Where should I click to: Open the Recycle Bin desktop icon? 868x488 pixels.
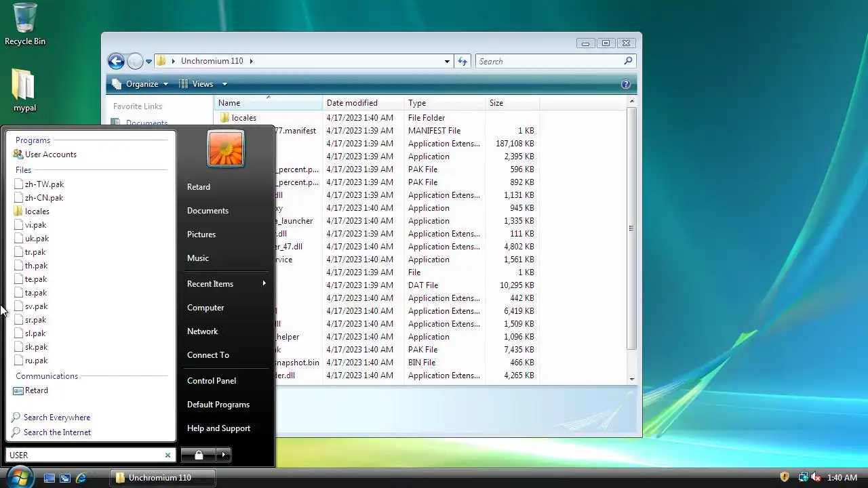point(25,24)
